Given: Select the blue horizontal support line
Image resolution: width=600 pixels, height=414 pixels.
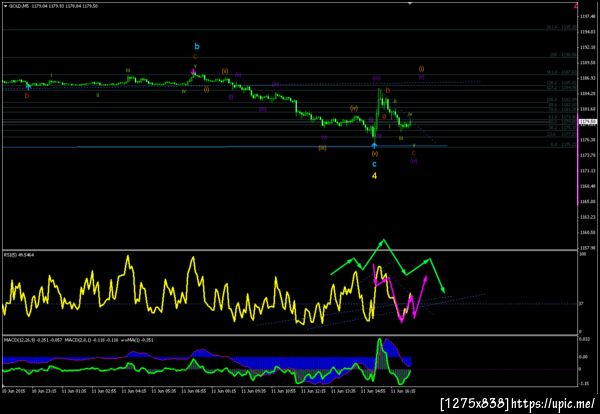Looking at the screenshot, I should tap(225, 147).
